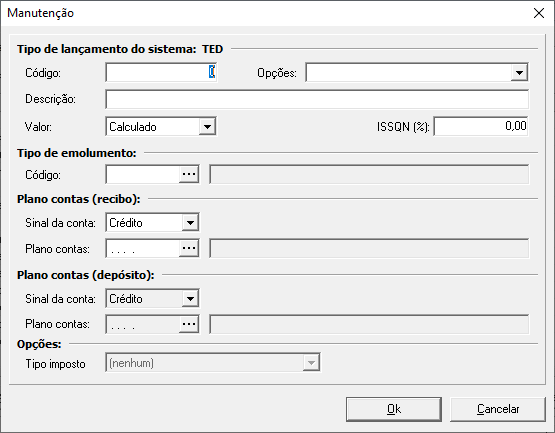The image size is (555, 433).
Task: Expand the Opções dropdown arrow at top
Action: coord(519,73)
